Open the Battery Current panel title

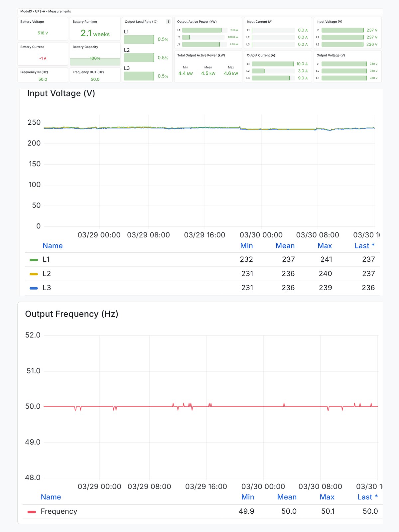click(32, 47)
